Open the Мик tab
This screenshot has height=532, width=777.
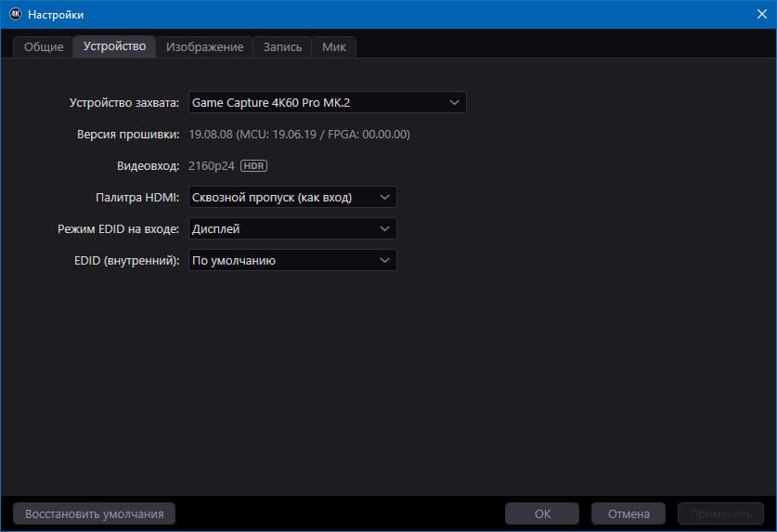[334, 47]
